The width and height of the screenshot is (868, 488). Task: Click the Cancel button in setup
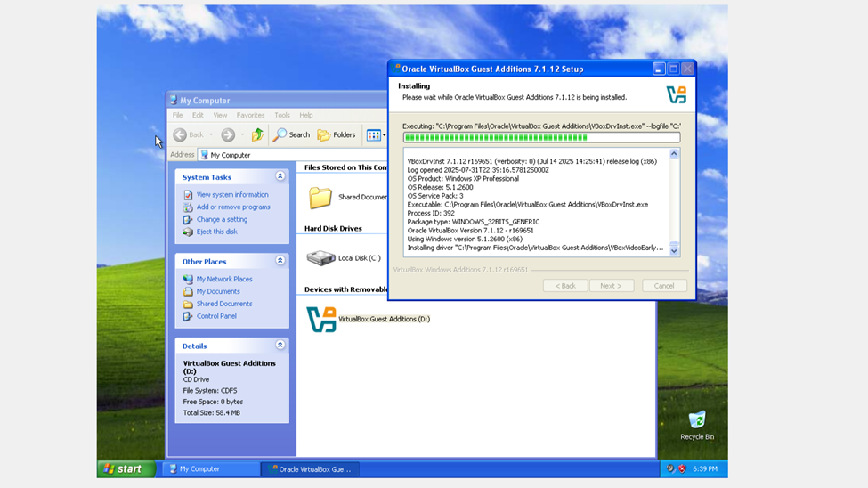[664, 286]
